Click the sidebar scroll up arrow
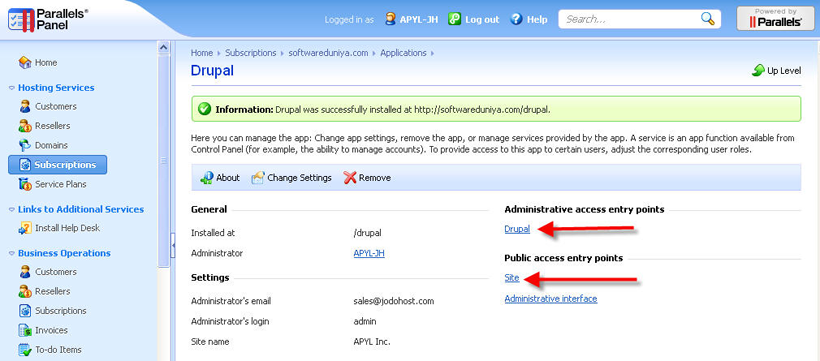Viewport: 820px width, 361px height. click(x=164, y=47)
